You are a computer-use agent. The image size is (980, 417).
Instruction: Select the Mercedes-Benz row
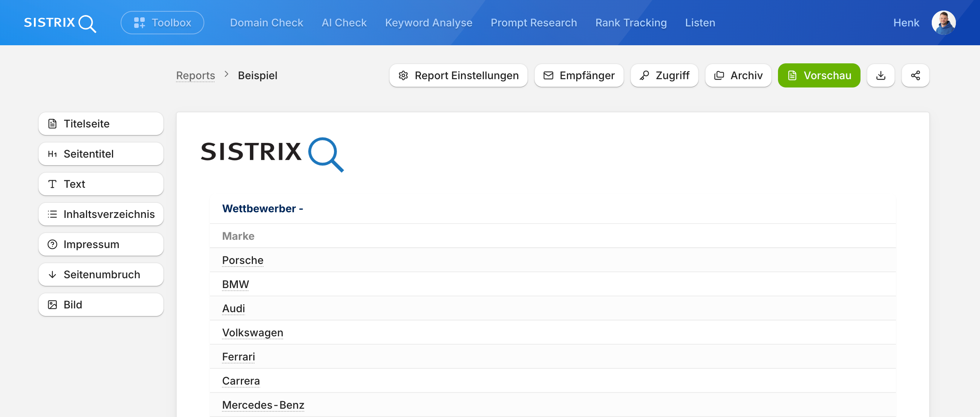click(553, 405)
